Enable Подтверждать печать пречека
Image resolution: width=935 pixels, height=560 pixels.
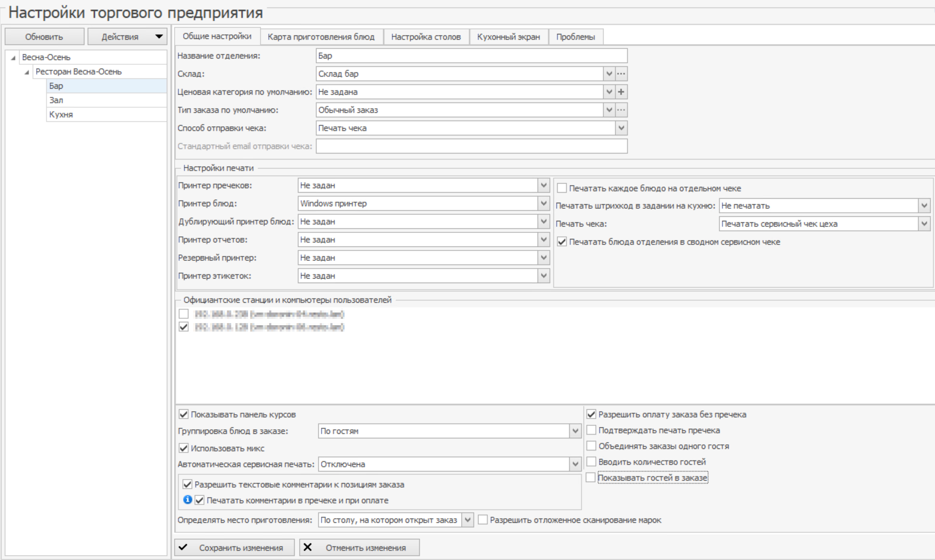coord(591,430)
